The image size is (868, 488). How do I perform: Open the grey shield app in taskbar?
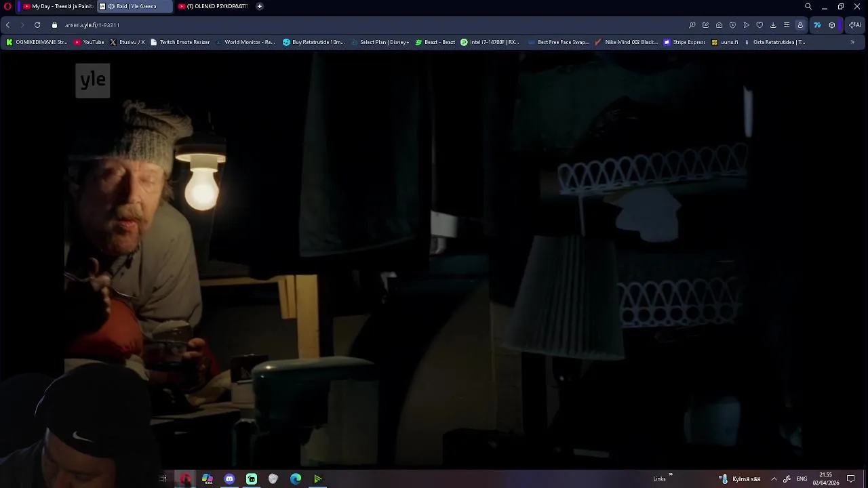[273, 479]
